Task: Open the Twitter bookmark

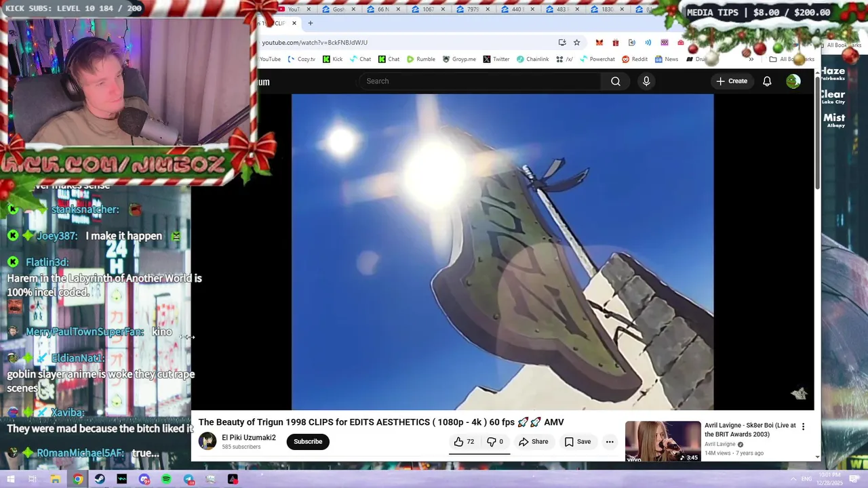Action: pos(496,59)
